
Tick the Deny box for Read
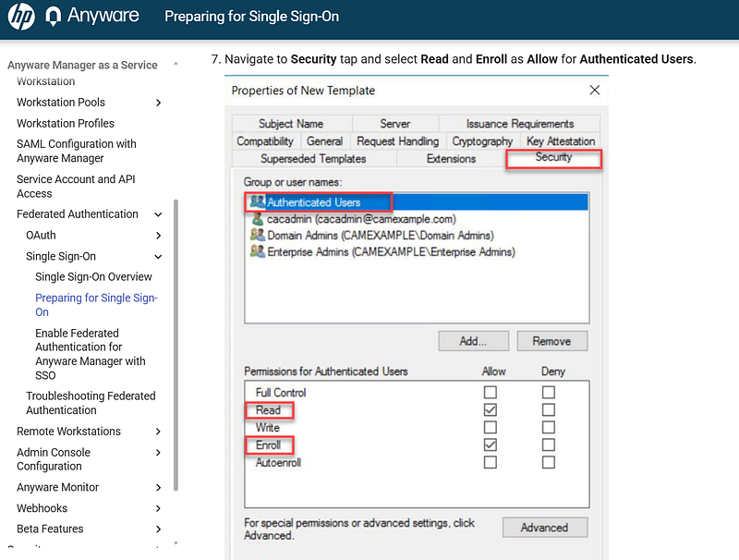[548, 409]
